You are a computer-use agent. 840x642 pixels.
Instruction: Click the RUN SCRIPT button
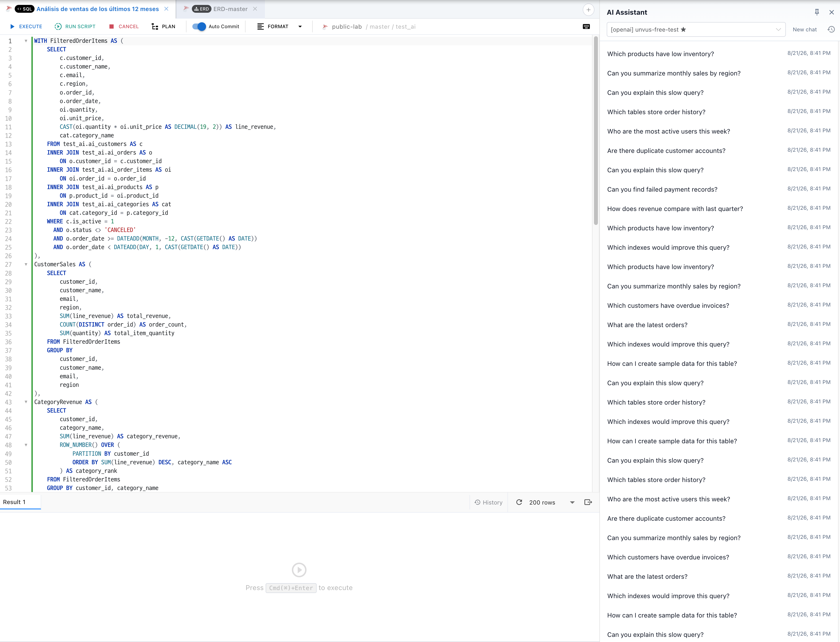click(75, 26)
